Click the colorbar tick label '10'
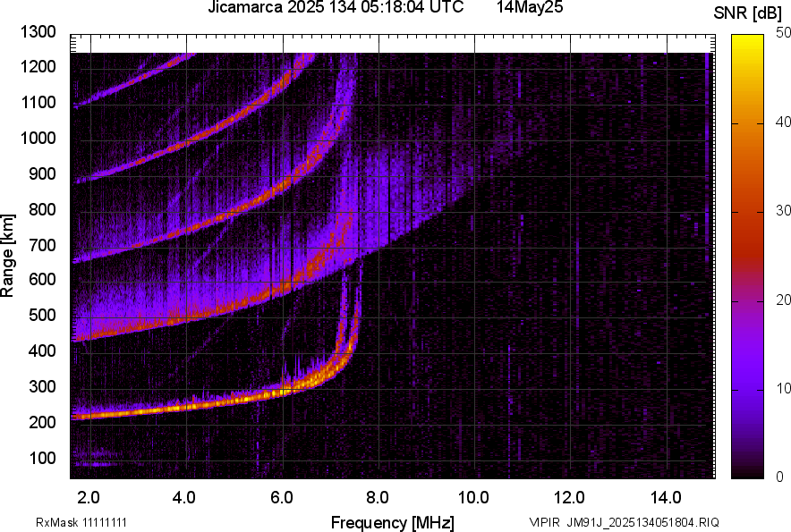791x532 pixels. point(783,388)
